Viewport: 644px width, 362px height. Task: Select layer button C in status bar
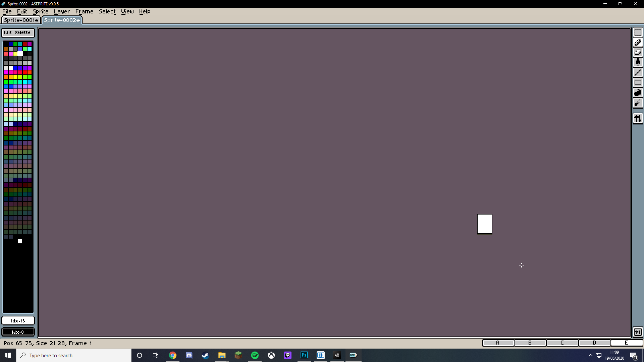click(562, 343)
